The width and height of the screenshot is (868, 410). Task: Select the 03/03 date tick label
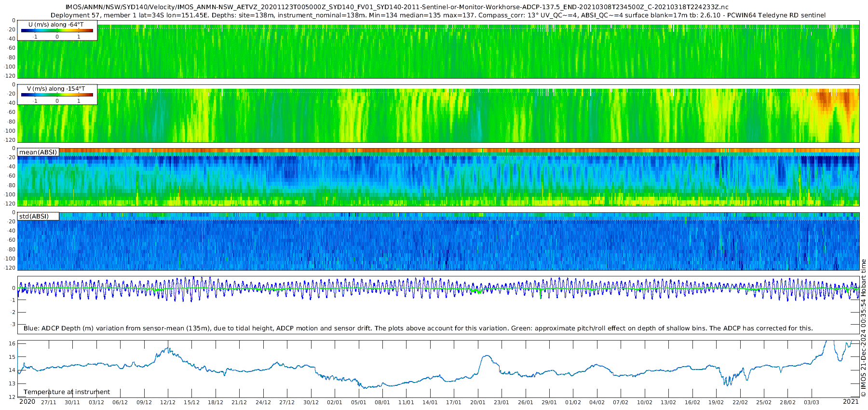click(x=812, y=402)
